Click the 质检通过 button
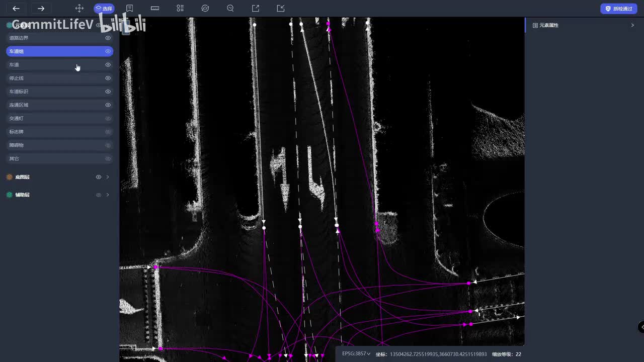 click(618, 9)
